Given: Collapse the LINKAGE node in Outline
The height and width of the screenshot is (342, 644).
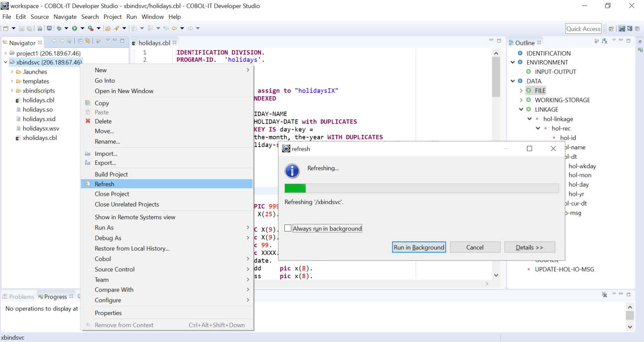Looking at the screenshot, I should tap(521, 110).
